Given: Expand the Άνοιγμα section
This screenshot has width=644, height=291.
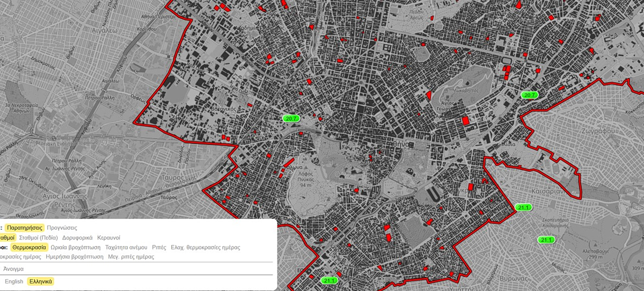Looking at the screenshot, I should pyautogui.click(x=13, y=268).
